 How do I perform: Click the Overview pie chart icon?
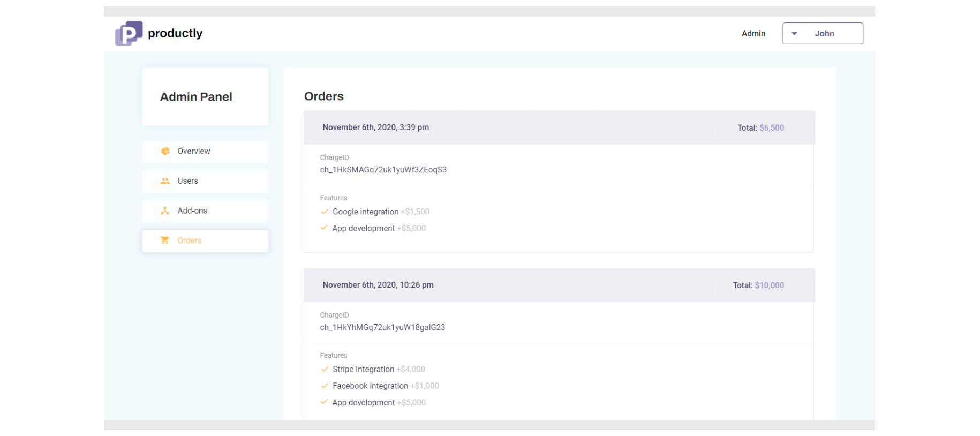(165, 151)
